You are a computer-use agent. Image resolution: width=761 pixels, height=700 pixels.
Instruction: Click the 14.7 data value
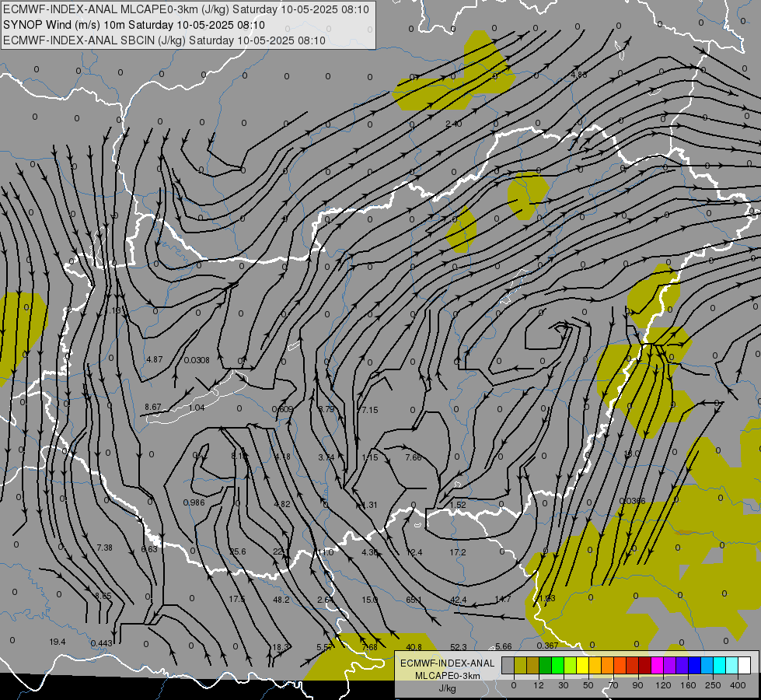coord(502,599)
